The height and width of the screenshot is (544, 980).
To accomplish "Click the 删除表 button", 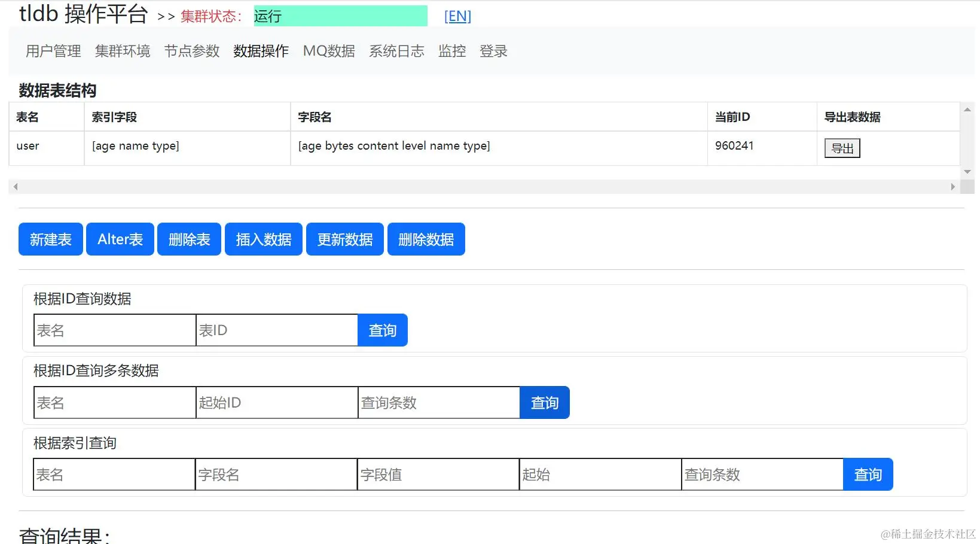I will click(190, 239).
